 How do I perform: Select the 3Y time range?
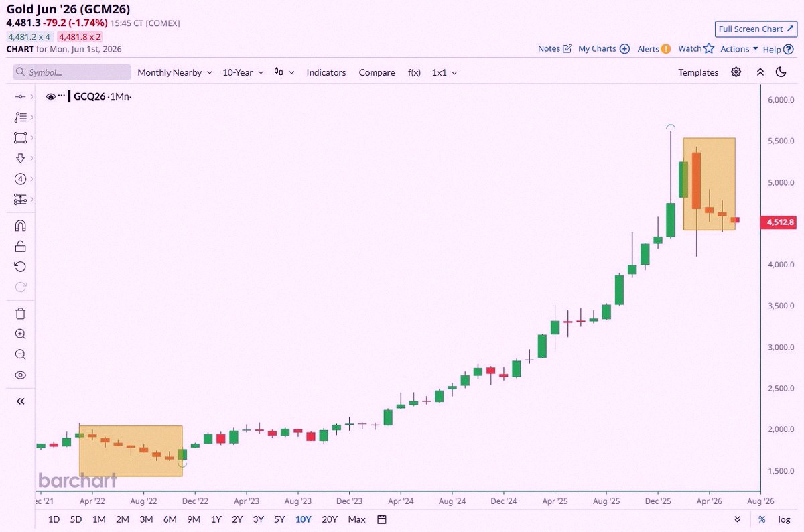click(x=258, y=519)
